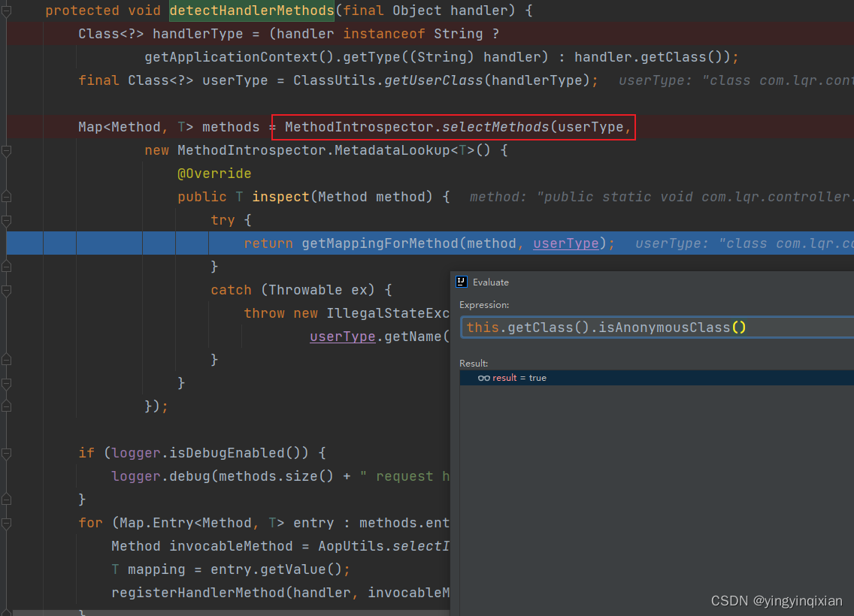Viewport: 854px width, 616px height.
Task: Click underlined 'userType' before '.getName('
Action: [x=343, y=337]
